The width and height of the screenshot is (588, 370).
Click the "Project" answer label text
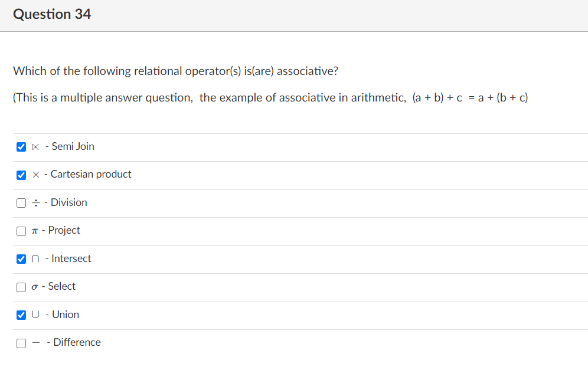(x=64, y=230)
